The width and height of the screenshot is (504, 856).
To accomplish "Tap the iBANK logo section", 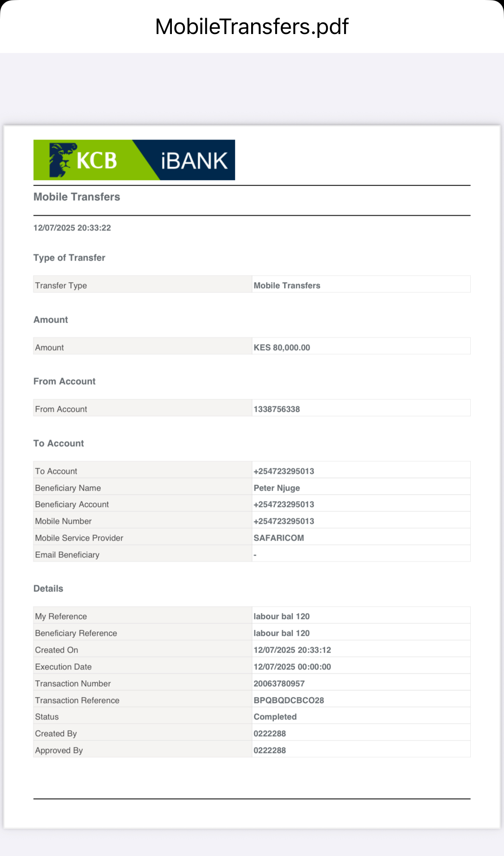I will 194,161.
